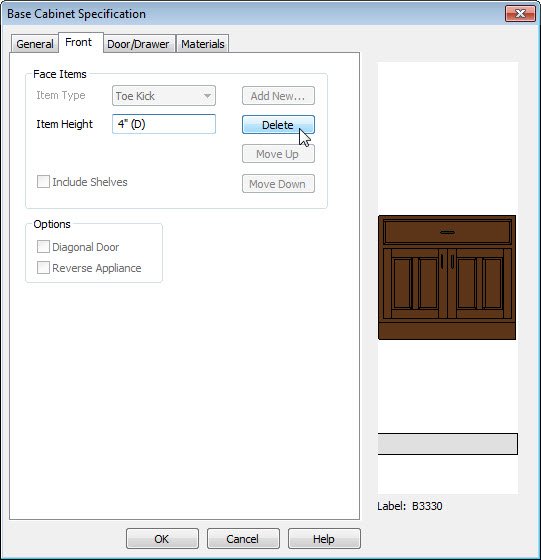This screenshot has width=541, height=560.
Task: Click the Add New... button
Action: click(x=278, y=96)
